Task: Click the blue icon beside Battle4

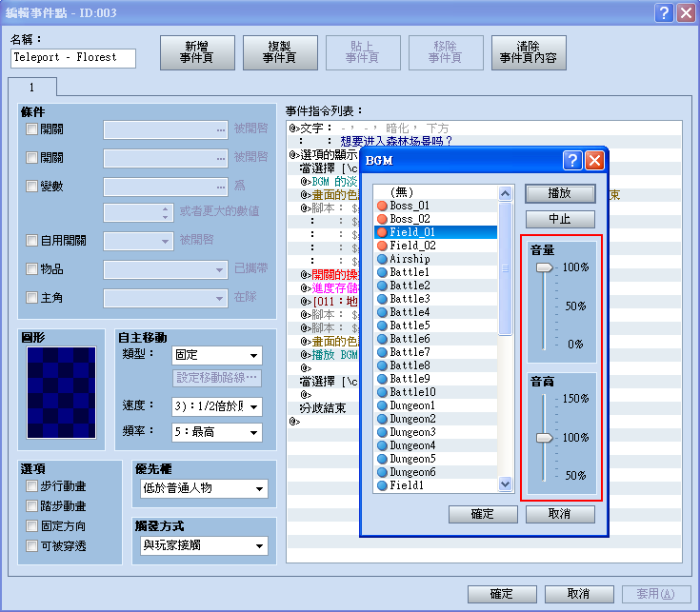Action: pyautogui.click(x=382, y=312)
